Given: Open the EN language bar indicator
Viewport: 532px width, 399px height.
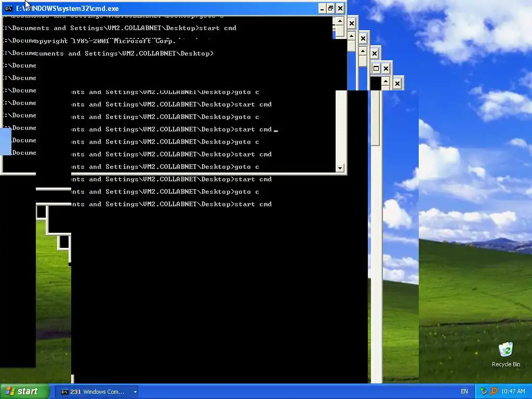Looking at the screenshot, I should [x=464, y=392].
